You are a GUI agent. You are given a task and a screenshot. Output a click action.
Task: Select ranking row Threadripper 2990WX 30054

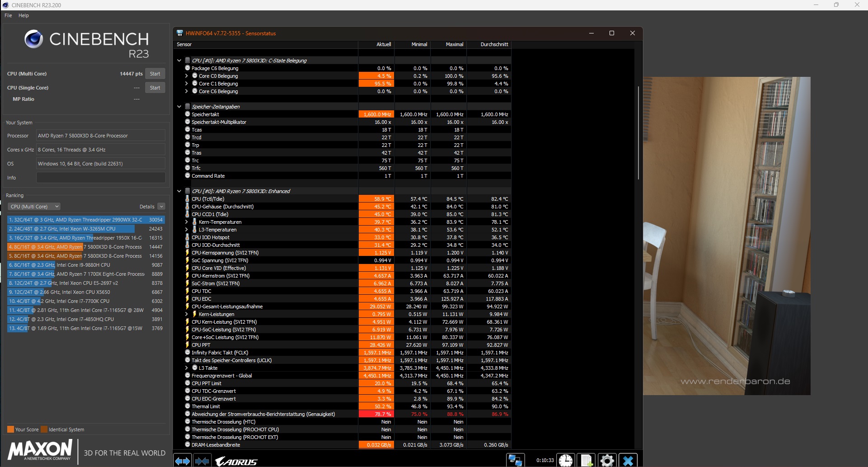pyautogui.click(x=86, y=220)
